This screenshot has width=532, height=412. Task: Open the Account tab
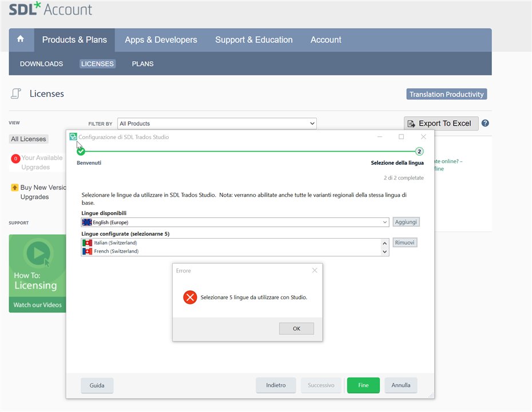click(325, 39)
